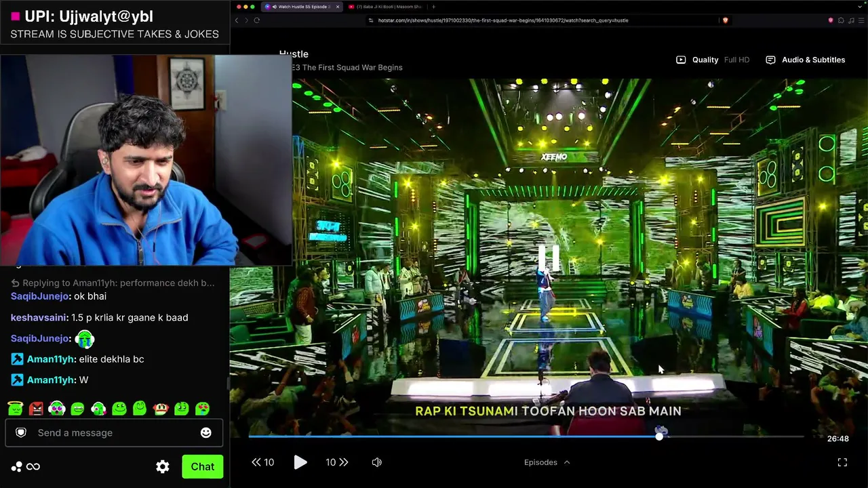Image resolution: width=868 pixels, height=488 pixels.
Task: Rewind the video 10 seconds
Action: click(262, 462)
